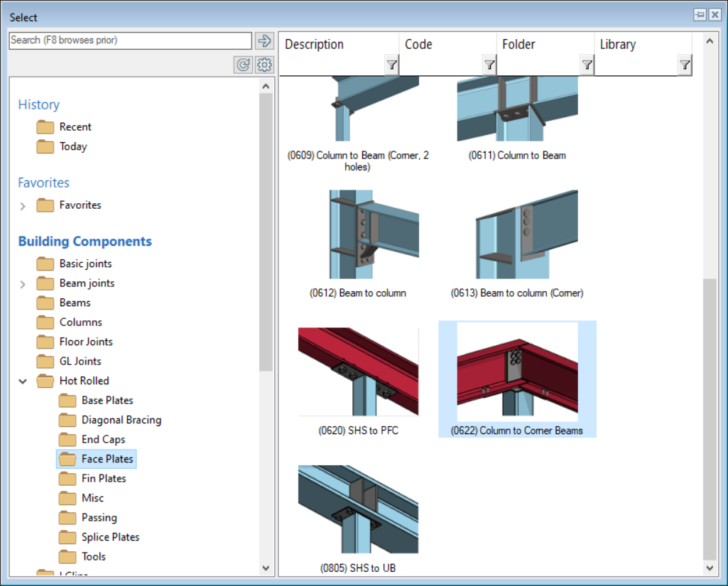Click the pin window icon in title bar
Viewport: 728px width, 586px height.
(x=700, y=15)
